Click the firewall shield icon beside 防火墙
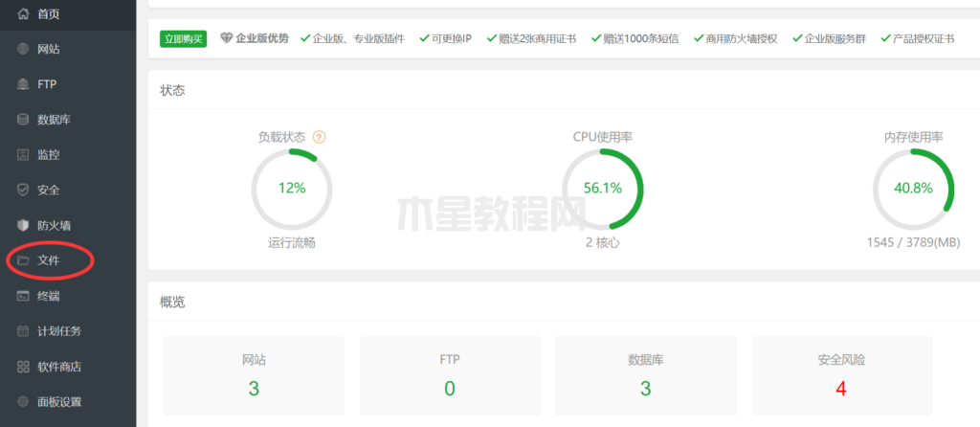980x427 pixels. pyautogui.click(x=23, y=225)
